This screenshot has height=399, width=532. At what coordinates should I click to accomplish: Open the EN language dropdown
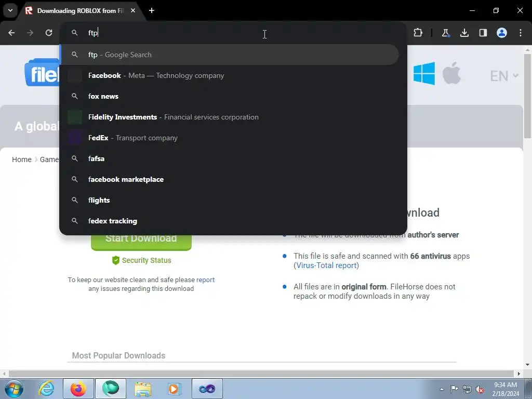pos(504,76)
